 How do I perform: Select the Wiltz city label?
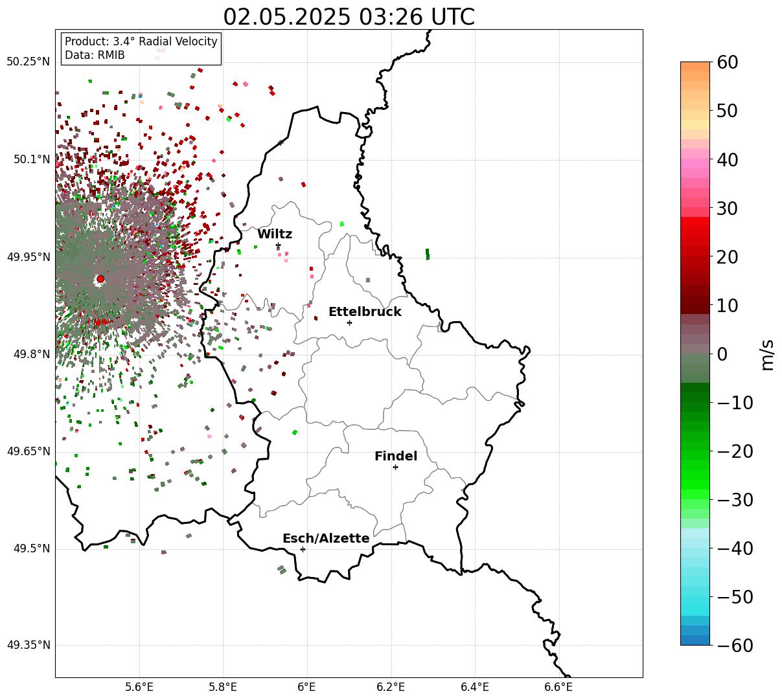pos(275,234)
